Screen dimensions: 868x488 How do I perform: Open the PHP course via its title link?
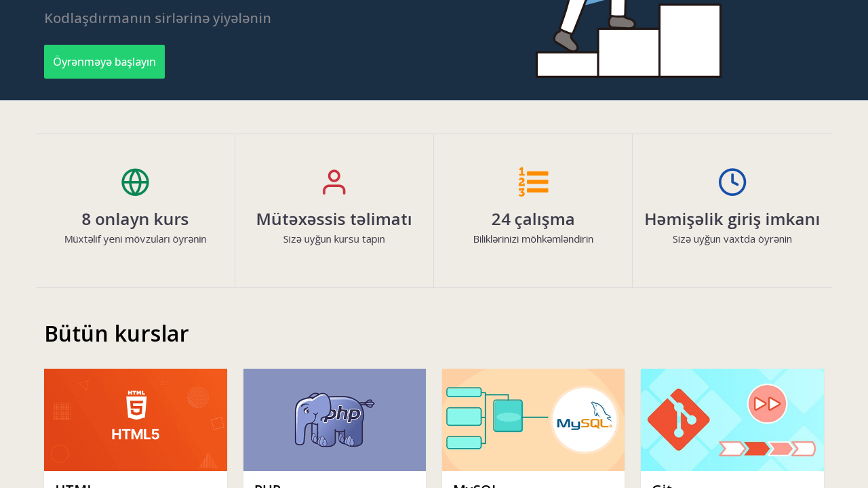click(267, 485)
